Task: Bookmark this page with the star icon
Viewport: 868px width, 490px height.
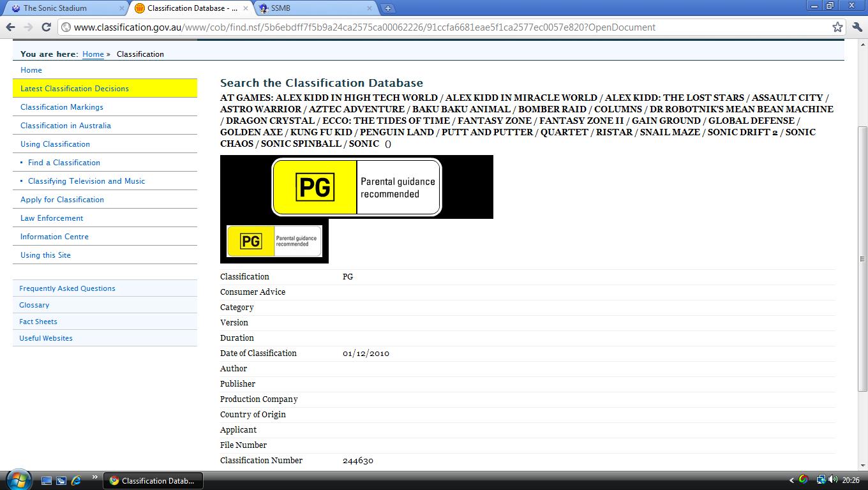Action: coord(837,27)
